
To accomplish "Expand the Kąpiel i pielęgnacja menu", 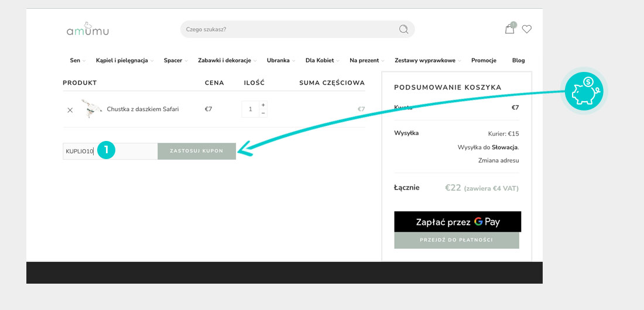I will [124, 60].
